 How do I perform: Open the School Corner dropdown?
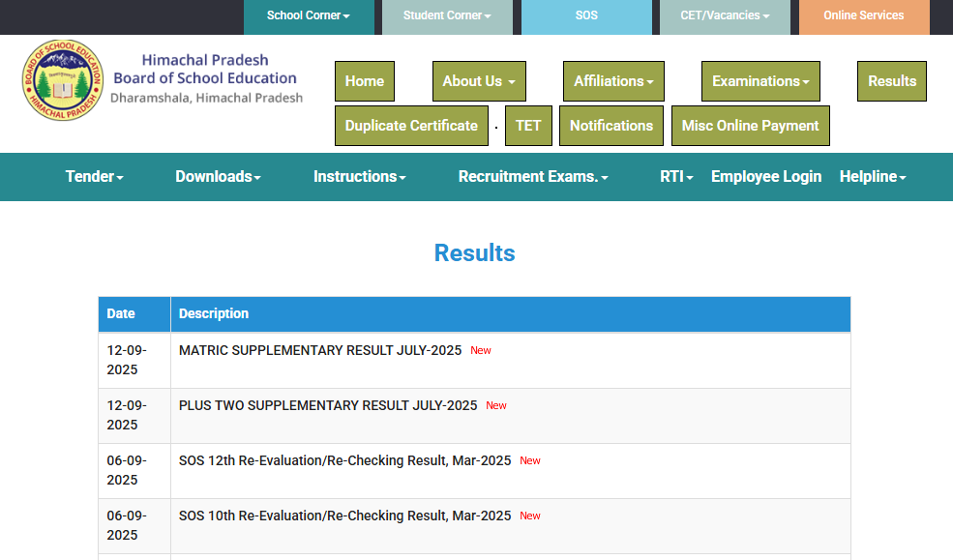(x=309, y=16)
